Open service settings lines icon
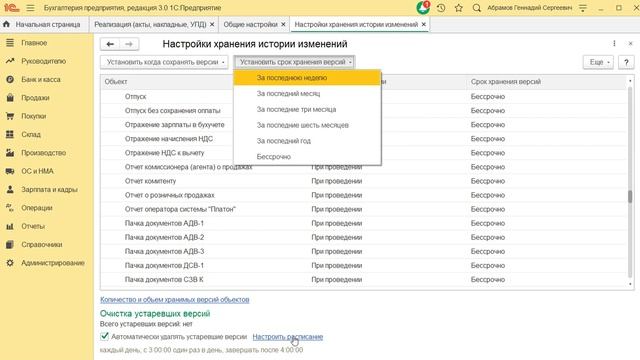The height and width of the screenshot is (360, 640). [x=583, y=8]
